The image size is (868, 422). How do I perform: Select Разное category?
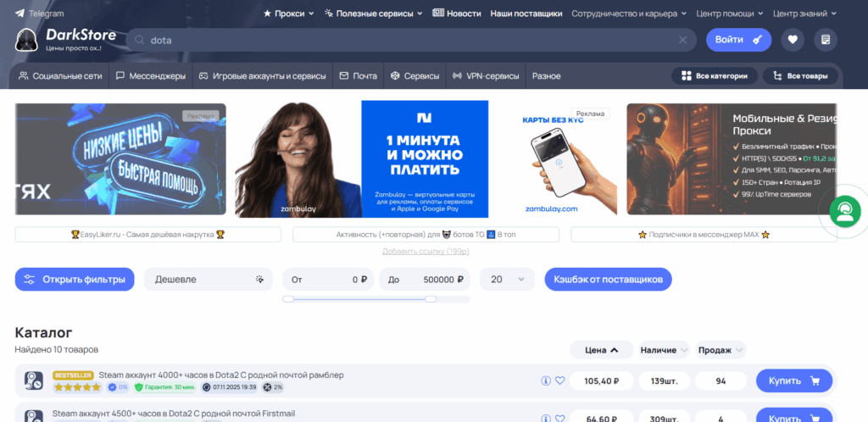click(x=547, y=75)
